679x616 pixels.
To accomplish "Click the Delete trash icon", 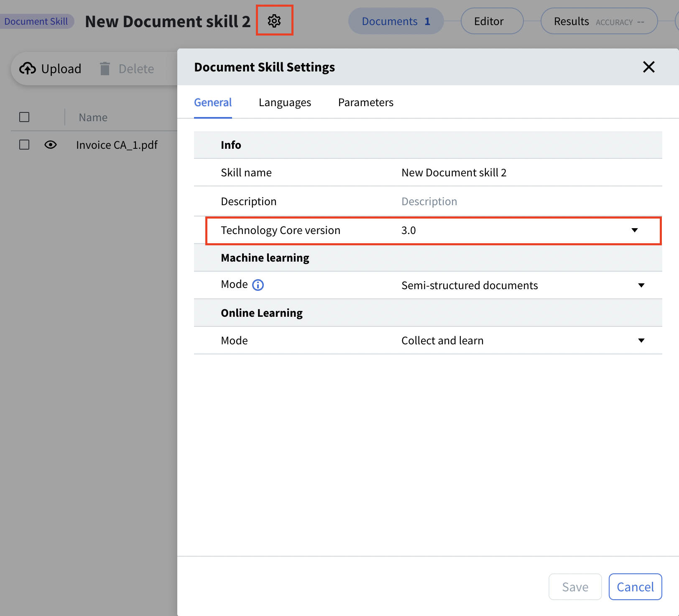I will (x=105, y=69).
